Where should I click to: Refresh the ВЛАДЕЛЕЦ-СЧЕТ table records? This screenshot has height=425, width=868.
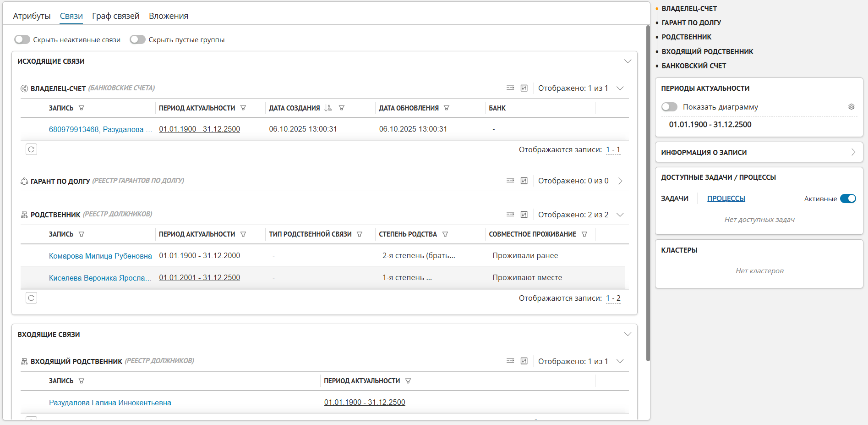[x=31, y=149]
